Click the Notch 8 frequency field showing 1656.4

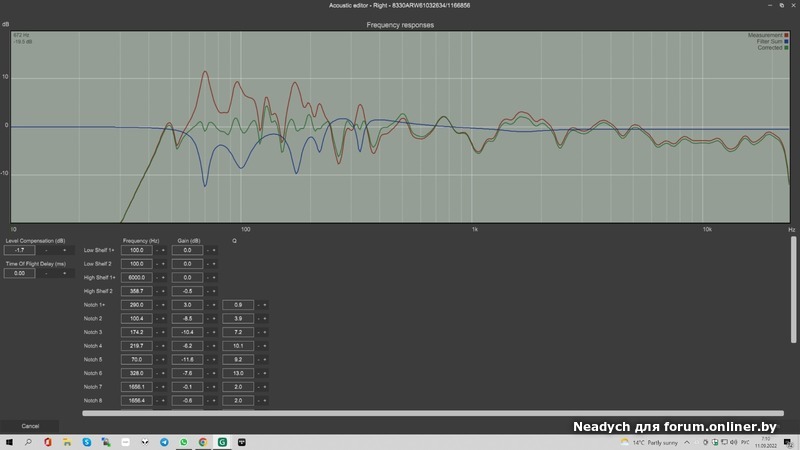point(137,401)
